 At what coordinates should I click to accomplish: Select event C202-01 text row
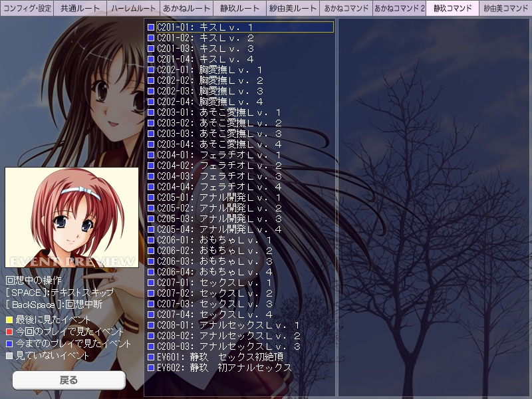point(209,70)
